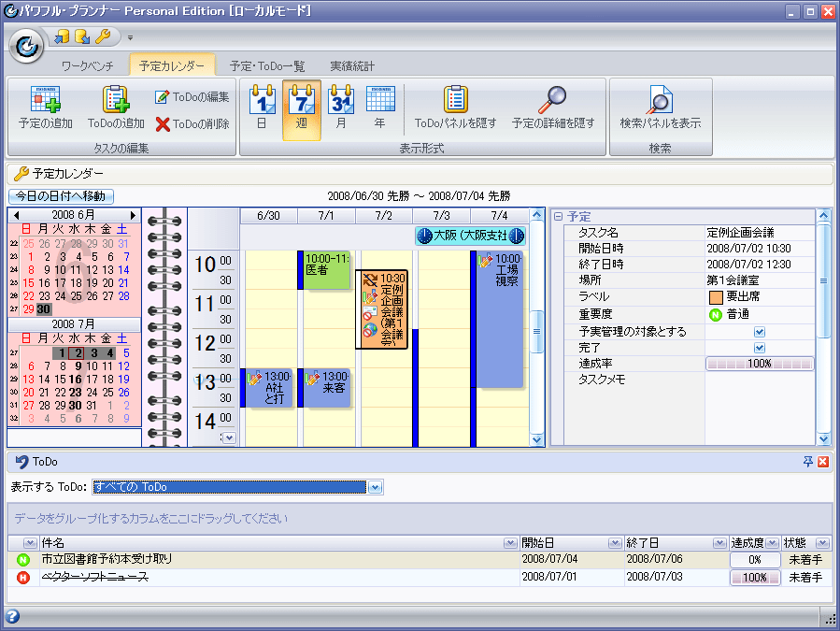The height and width of the screenshot is (631, 840).
Task: Select the 10:30 定例企画会議 appointment
Action: pos(382,309)
